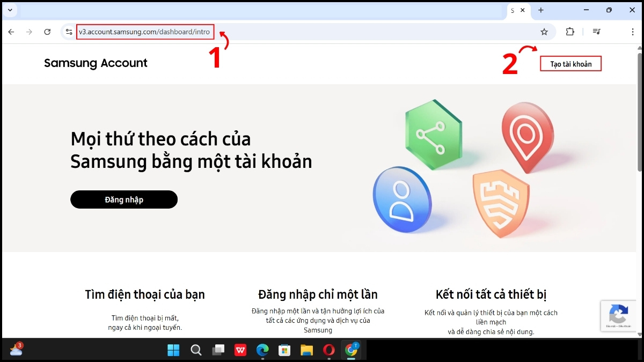The height and width of the screenshot is (362, 644).
Task: Bookmark the page using the star icon
Action: click(544, 32)
